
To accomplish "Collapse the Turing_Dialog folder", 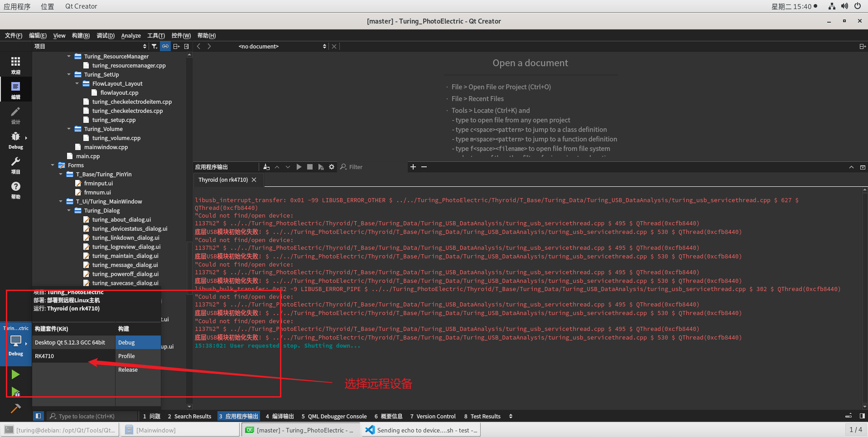I will point(69,210).
